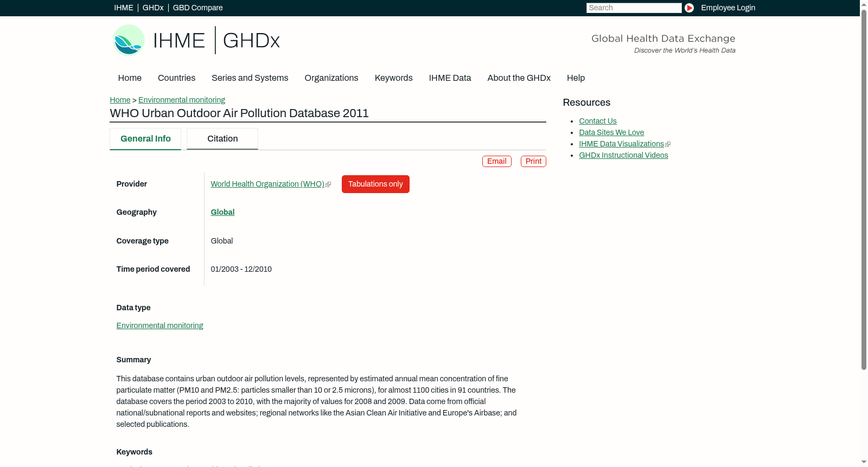Open About the GHDx menu
This screenshot has width=868, height=467.
pos(519,78)
